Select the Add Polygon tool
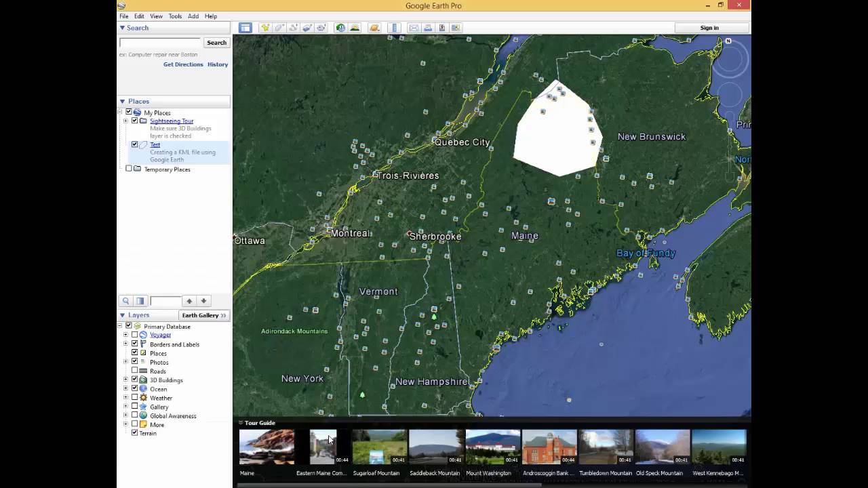 point(279,28)
